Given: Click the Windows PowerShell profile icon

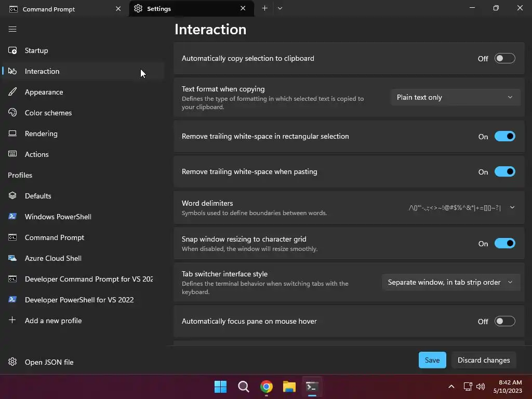Looking at the screenshot, I should click(x=12, y=217).
